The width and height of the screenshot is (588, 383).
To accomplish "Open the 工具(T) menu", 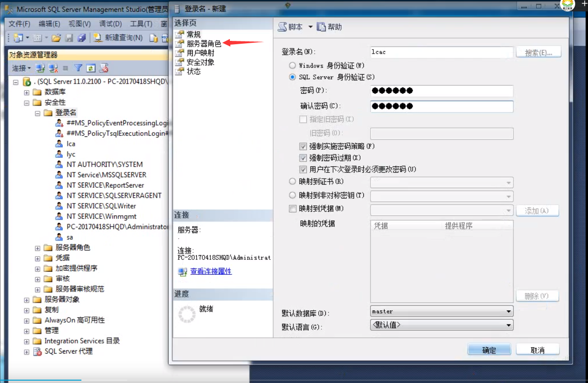I will pyautogui.click(x=141, y=24).
